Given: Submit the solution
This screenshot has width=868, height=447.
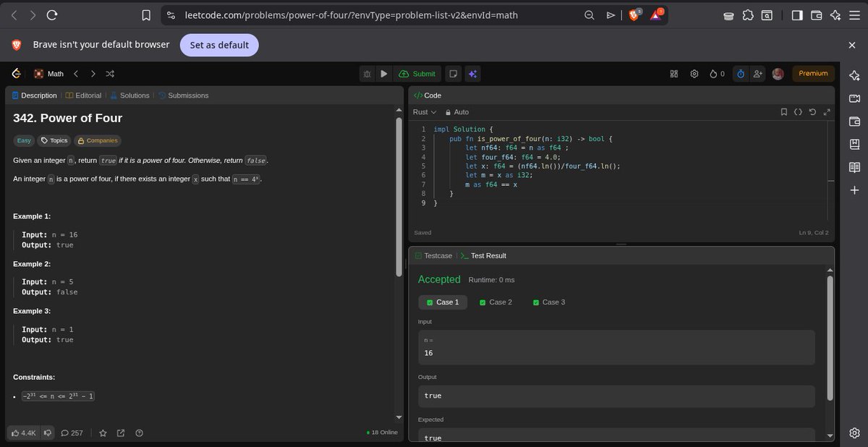Looking at the screenshot, I should coord(417,74).
